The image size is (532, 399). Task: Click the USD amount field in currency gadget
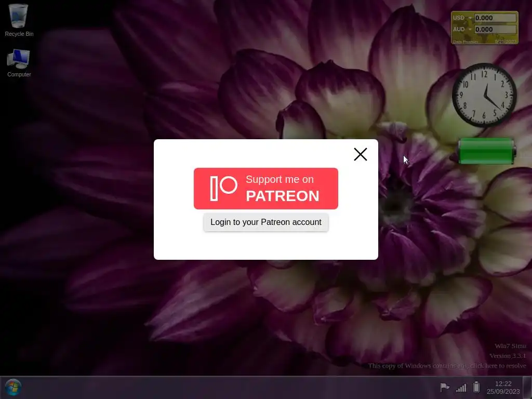[495, 18]
